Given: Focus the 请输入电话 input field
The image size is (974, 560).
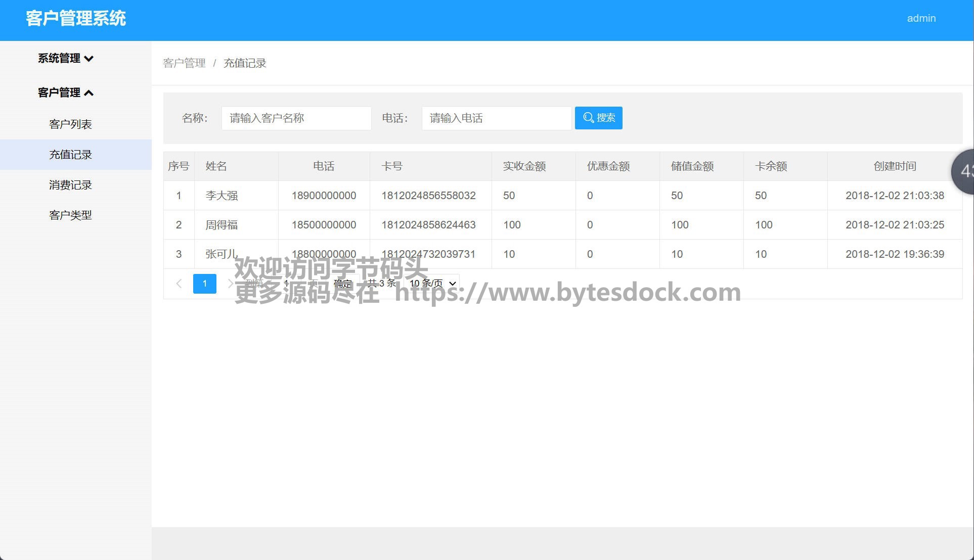Looking at the screenshot, I should (496, 118).
